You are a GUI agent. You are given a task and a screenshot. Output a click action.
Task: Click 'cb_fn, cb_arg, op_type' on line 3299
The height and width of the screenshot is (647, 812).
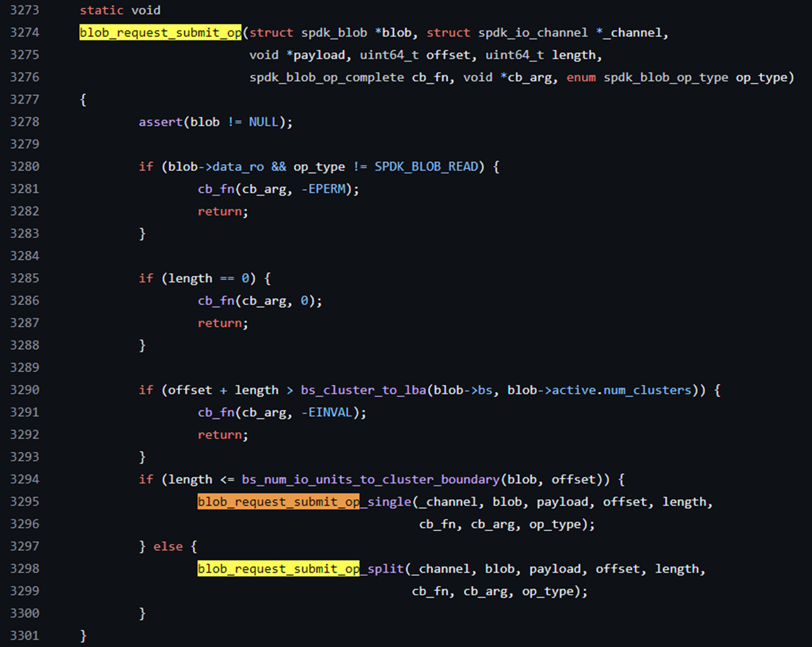pos(492,591)
